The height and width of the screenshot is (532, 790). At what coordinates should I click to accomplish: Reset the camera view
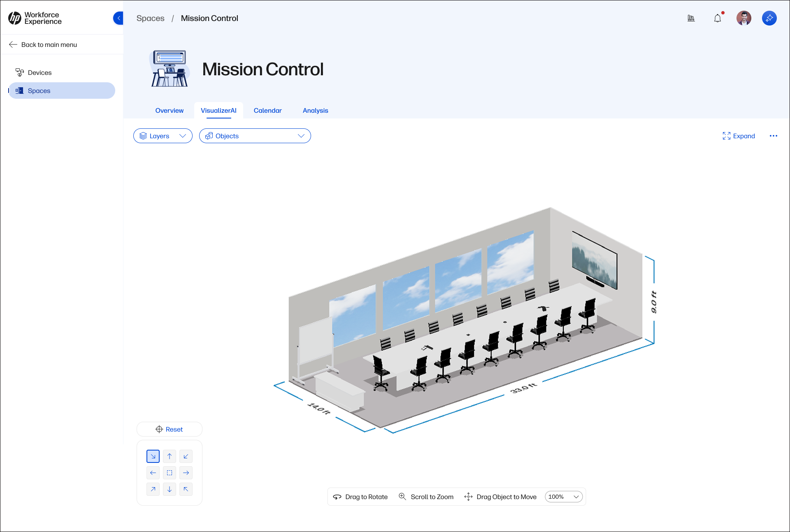click(x=170, y=429)
